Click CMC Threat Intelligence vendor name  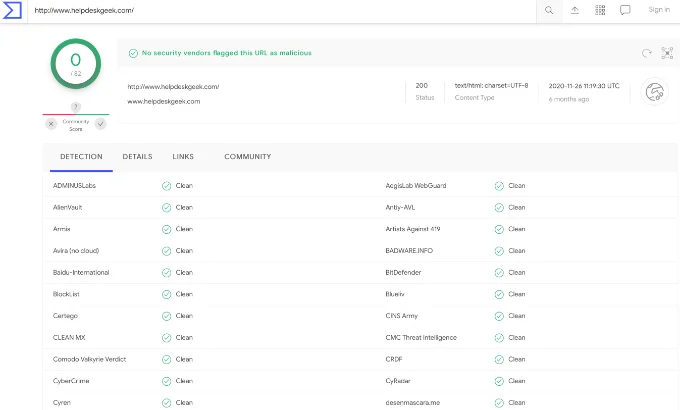(x=421, y=338)
